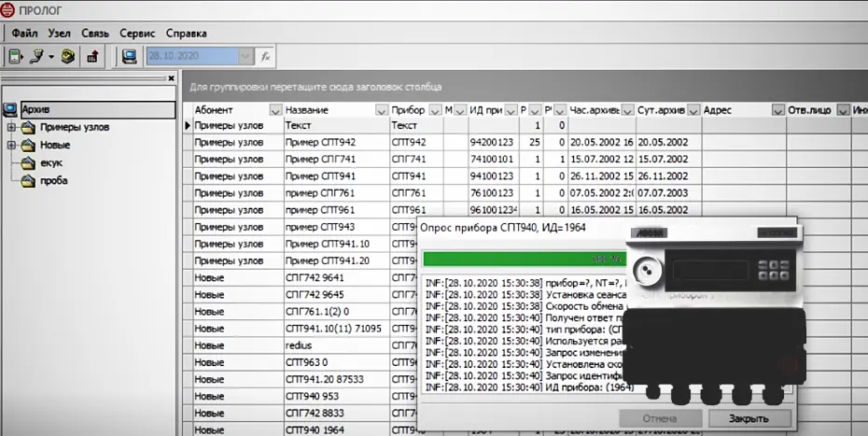Select the Примеры узлов folder in tree
The image size is (868, 436).
(75, 127)
